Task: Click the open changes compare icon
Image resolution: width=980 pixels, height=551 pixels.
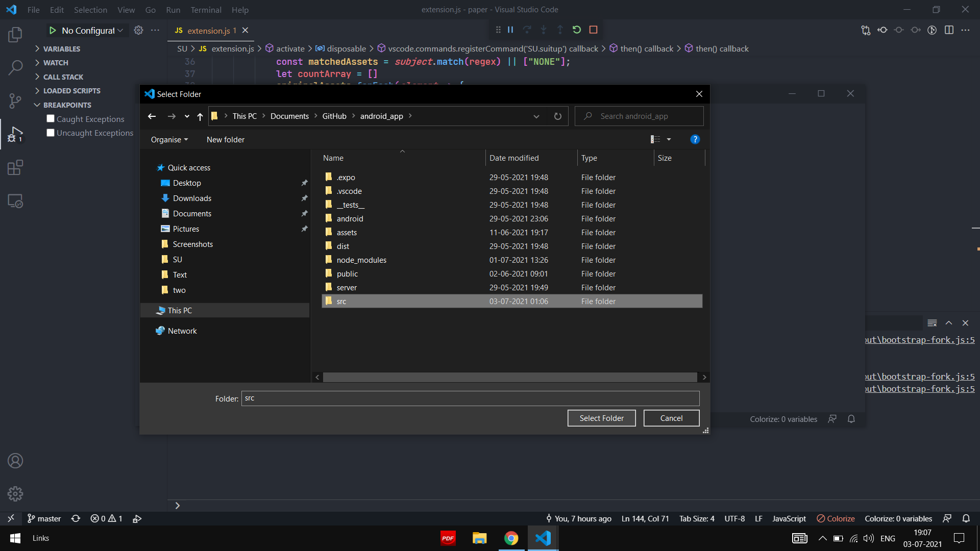Action: click(866, 30)
